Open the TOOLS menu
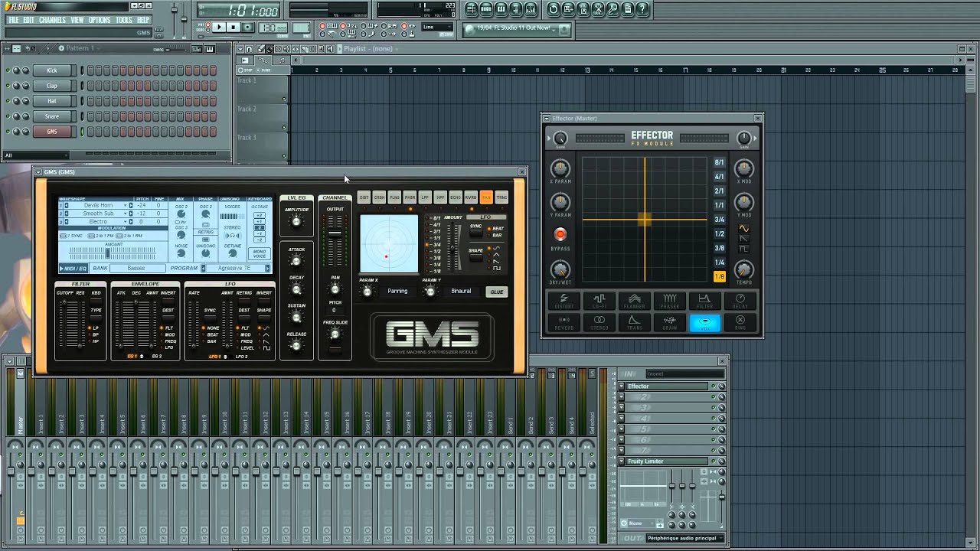Screen dimensions: 980x551 124,20
